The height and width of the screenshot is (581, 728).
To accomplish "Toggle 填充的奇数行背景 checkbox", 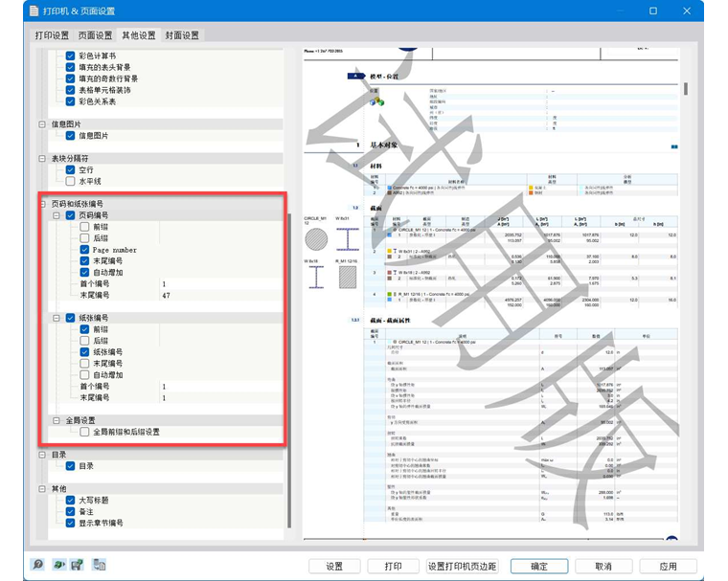I will (70, 78).
